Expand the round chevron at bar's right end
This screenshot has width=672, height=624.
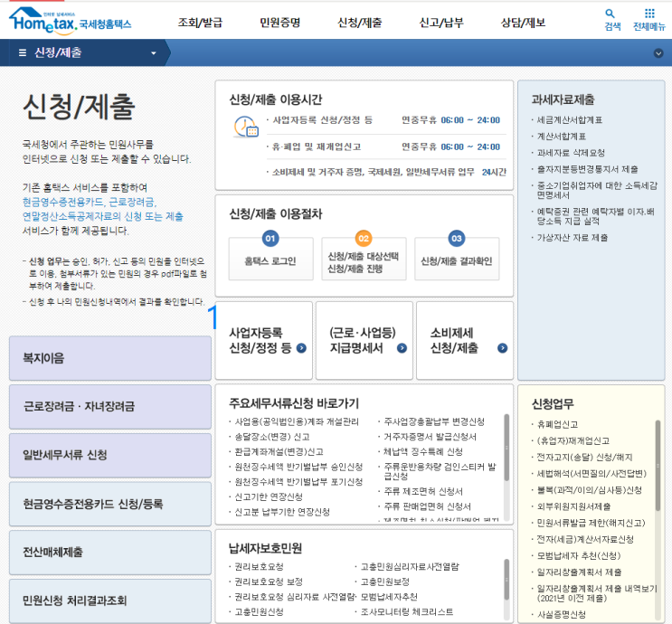658,53
